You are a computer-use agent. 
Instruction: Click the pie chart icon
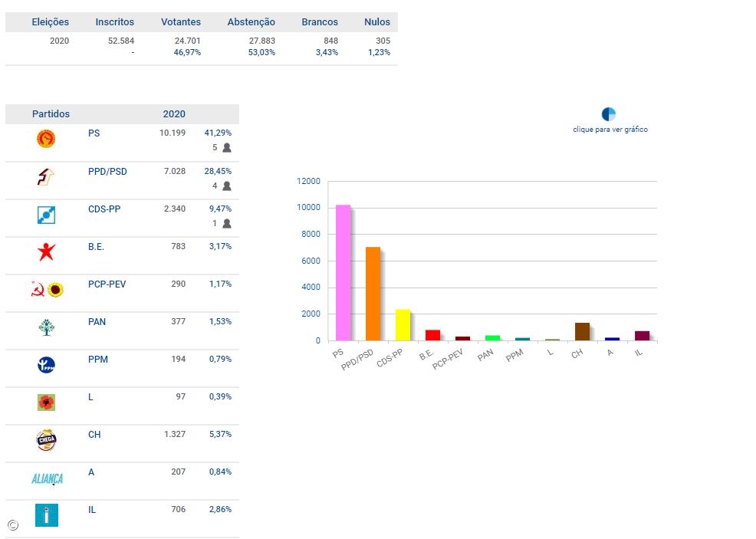point(609,114)
